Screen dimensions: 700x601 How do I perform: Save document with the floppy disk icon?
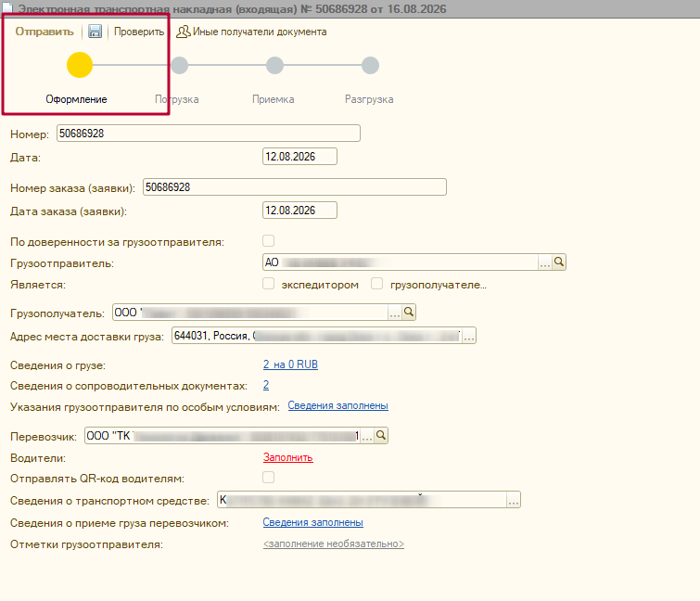95,32
